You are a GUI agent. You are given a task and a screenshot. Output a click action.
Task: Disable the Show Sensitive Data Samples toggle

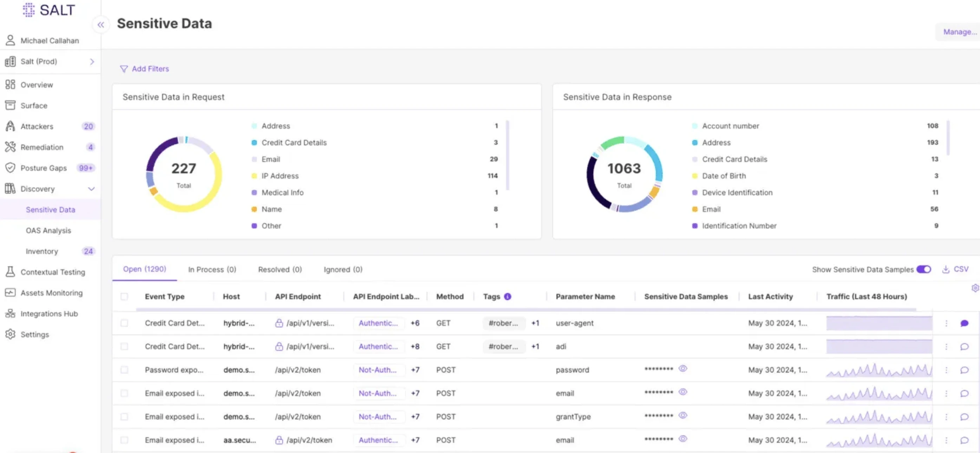(924, 269)
